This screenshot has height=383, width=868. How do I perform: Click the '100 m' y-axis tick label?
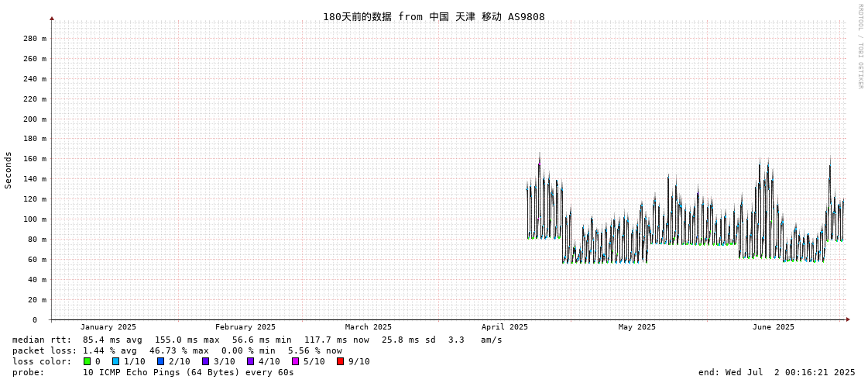(34, 219)
